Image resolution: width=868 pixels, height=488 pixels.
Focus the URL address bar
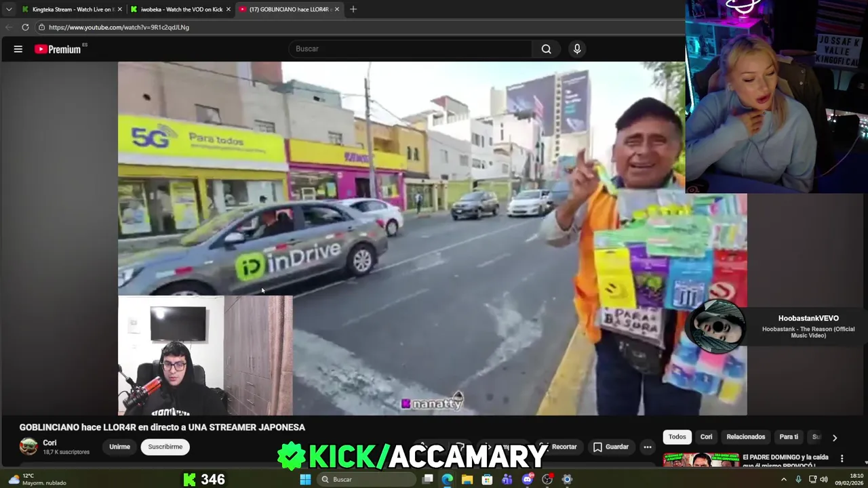359,27
